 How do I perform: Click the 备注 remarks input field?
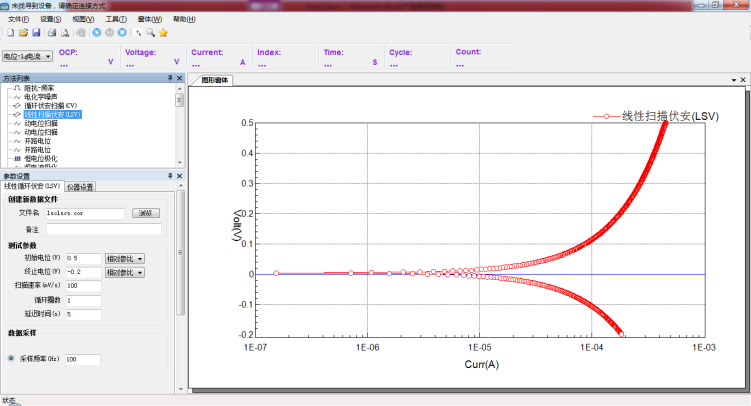(x=103, y=229)
